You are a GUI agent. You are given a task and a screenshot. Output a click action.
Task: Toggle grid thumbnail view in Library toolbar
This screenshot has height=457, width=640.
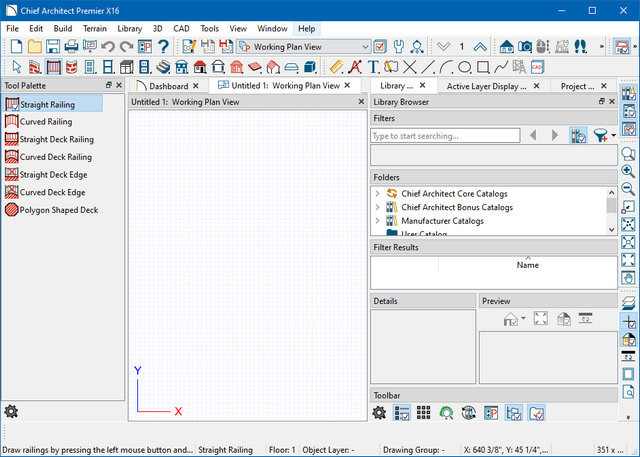point(423,412)
